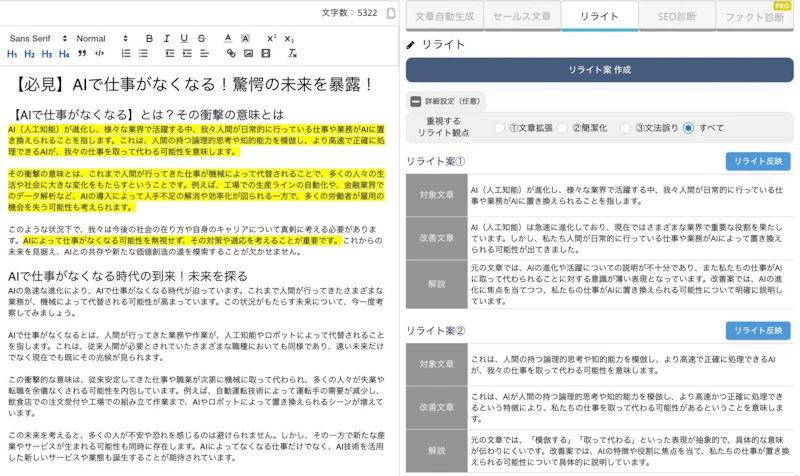This screenshot has height=476, width=800.
Task: Open the Normal text size dropdown
Action: pyautogui.click(x=102, y=38)
